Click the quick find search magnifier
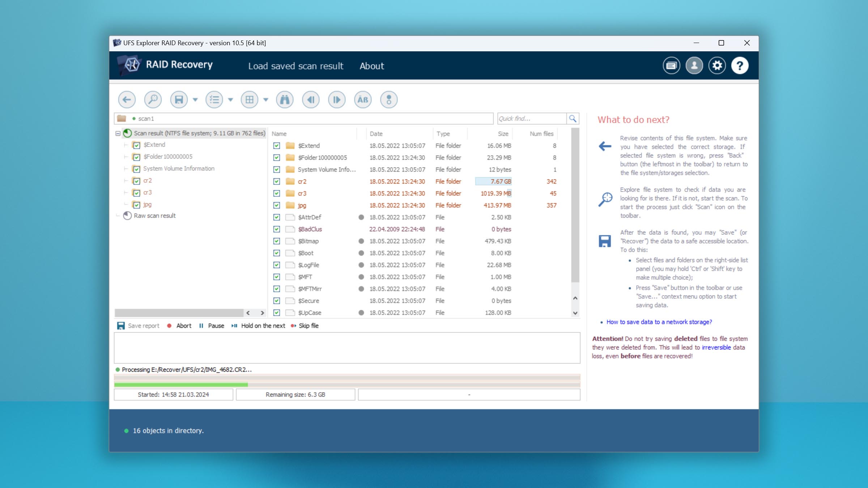868x488 pixels. 573,119
